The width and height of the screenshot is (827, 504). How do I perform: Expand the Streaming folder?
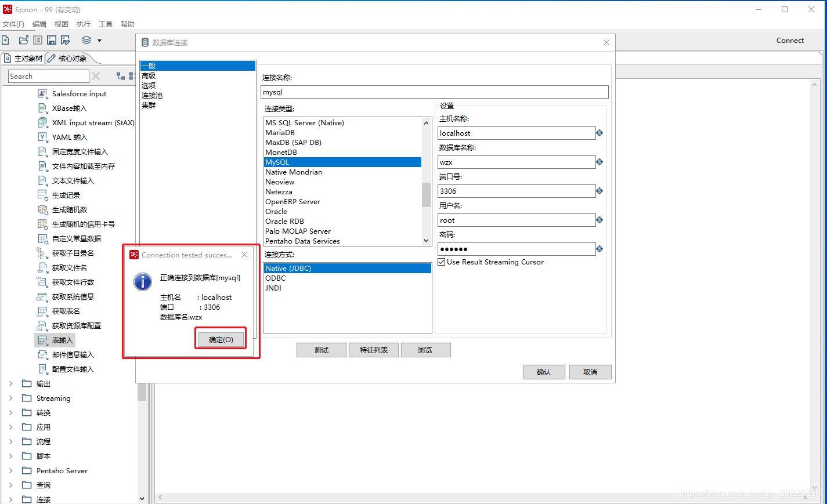tap(10, 398)
